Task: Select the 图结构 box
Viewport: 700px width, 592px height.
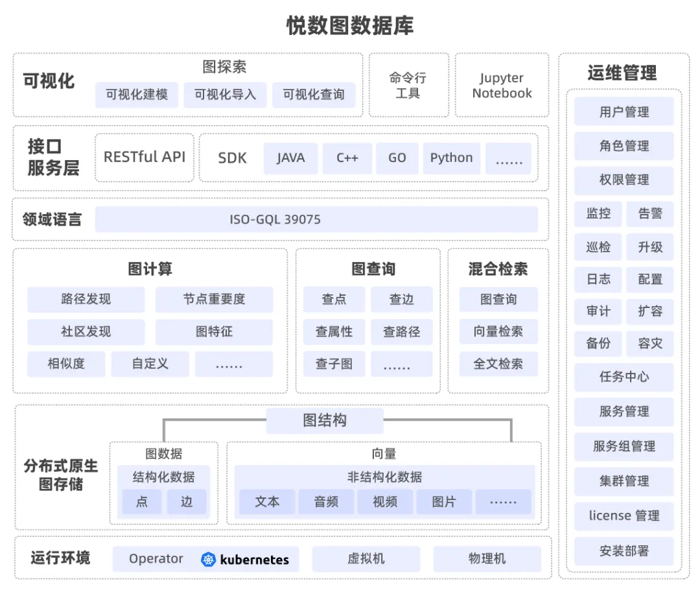Action: tap(325, 420)
